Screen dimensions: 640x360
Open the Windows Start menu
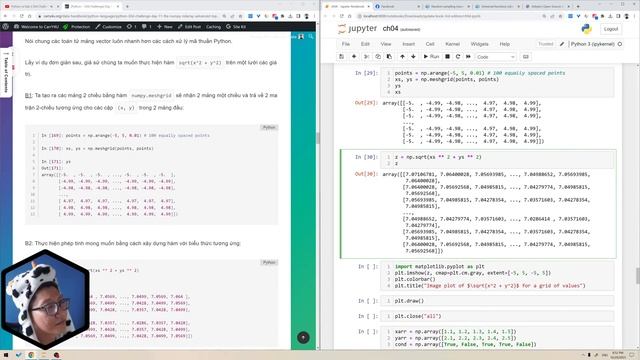6,355
